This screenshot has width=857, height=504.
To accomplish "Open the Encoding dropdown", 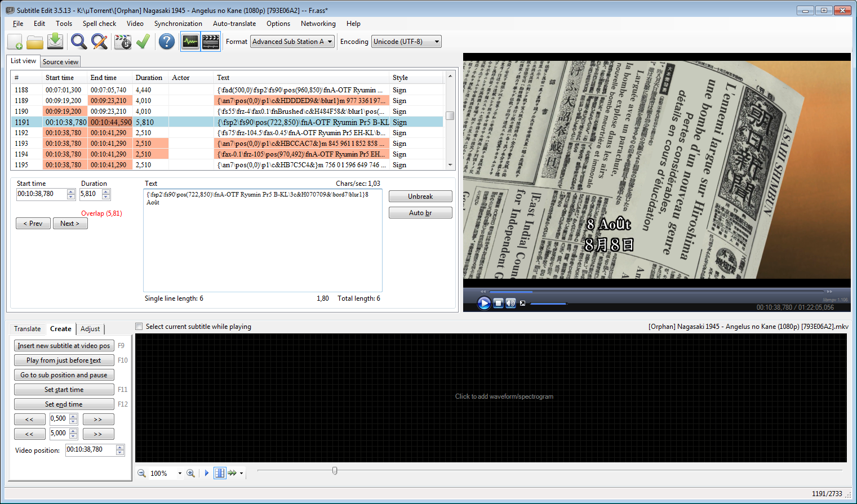I will (x=406, y=42).
